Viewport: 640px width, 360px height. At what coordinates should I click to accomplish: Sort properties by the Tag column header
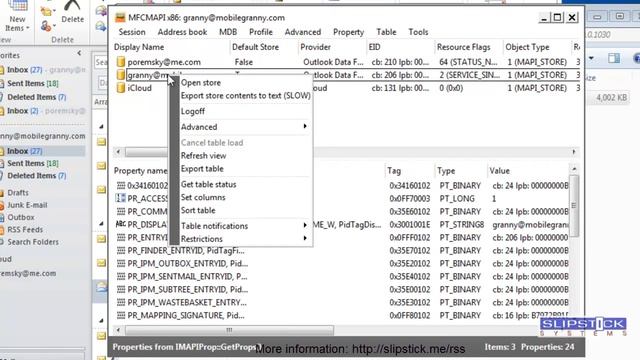pyautogui.click(x=409, y=171)
